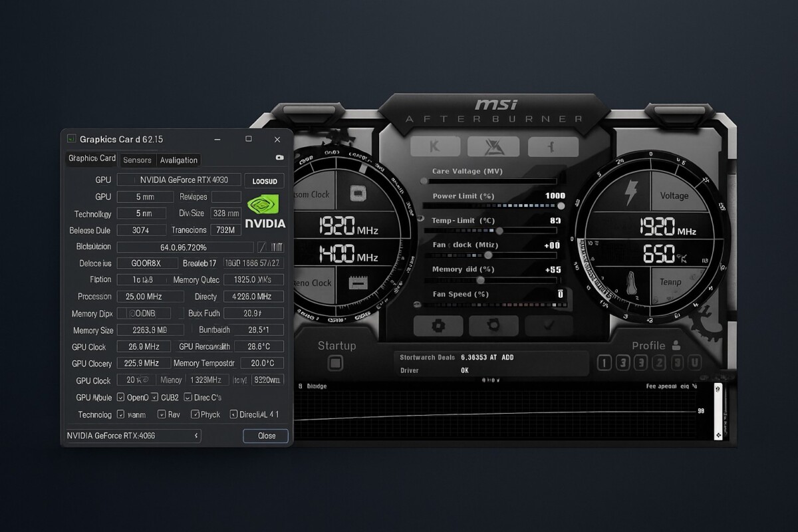Click the Power Limit value 1000
Screen dimensions: 798x532
(555, 196)
